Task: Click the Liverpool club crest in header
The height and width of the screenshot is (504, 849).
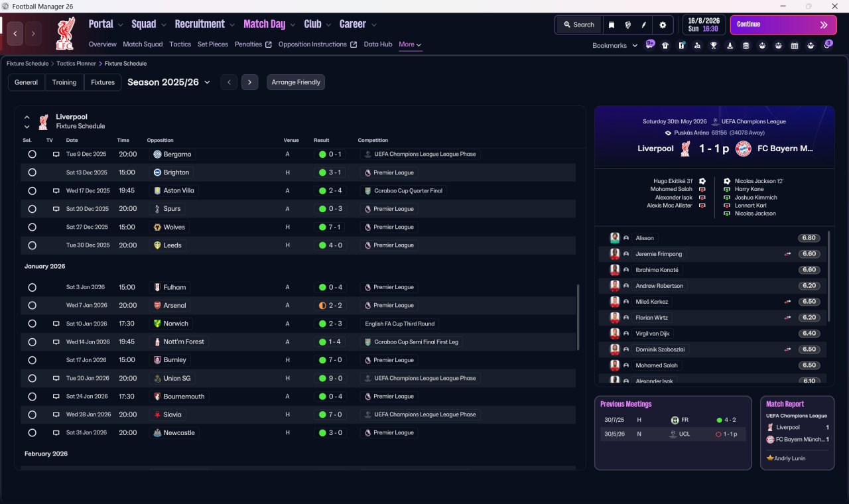Action: tap(64, 34)
